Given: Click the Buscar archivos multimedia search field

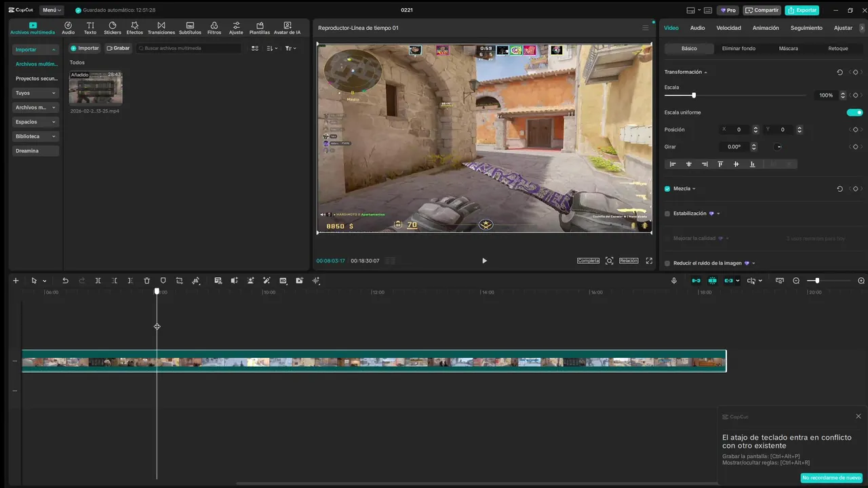Looking at the screenshot, I should 189,48.
